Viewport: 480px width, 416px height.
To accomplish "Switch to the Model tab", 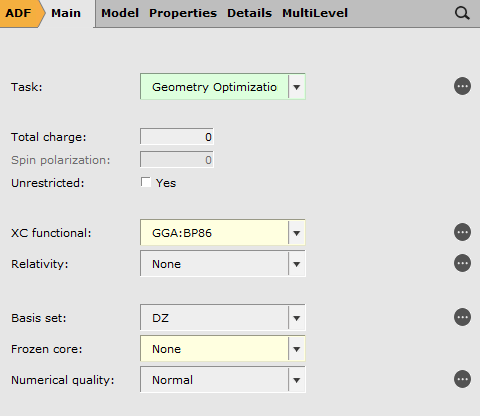I will click(120, 13).
